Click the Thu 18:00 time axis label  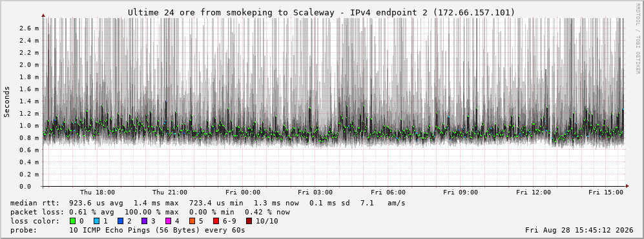[x=98, y=192]
